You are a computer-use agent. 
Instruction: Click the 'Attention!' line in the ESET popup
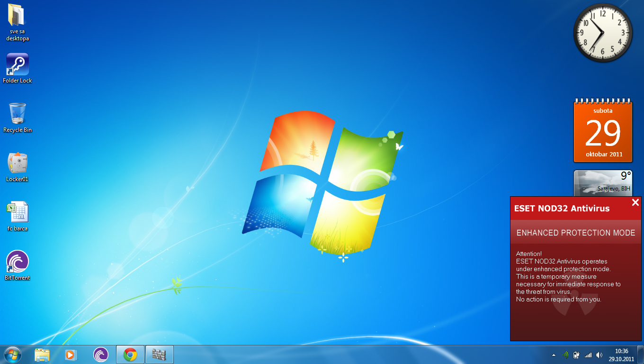(528, 254)
